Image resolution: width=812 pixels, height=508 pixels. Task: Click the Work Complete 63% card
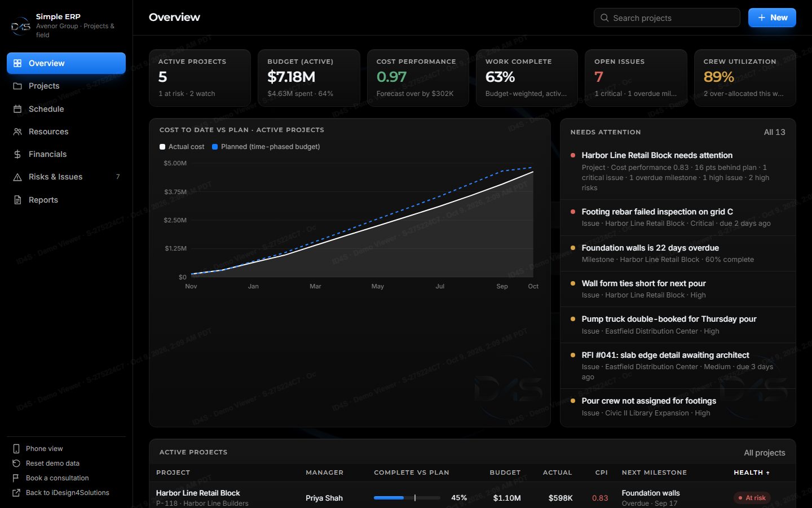[x=527, y=78]
